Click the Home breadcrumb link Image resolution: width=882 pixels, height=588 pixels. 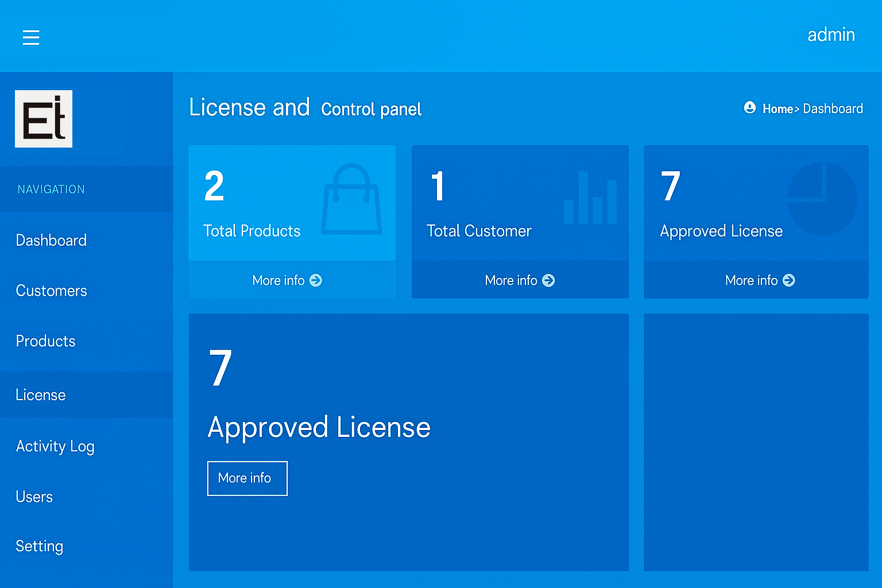pos(777,109)
